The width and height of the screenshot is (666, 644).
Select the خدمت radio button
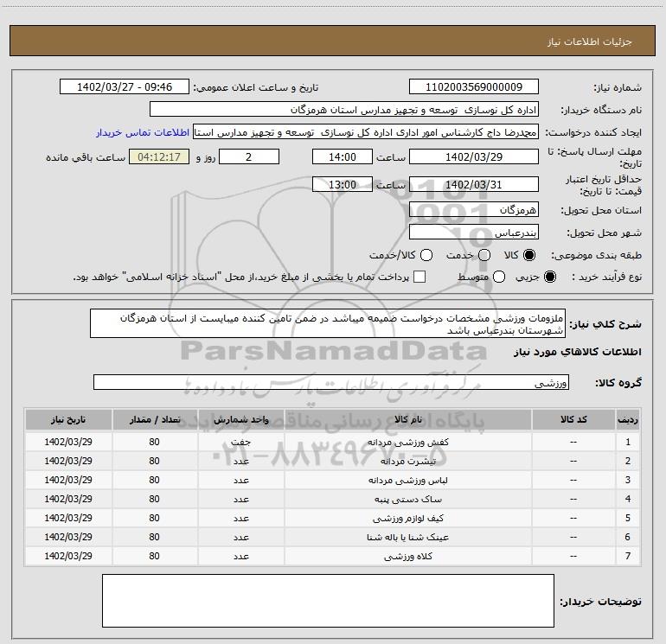click(x=484, y=255)
